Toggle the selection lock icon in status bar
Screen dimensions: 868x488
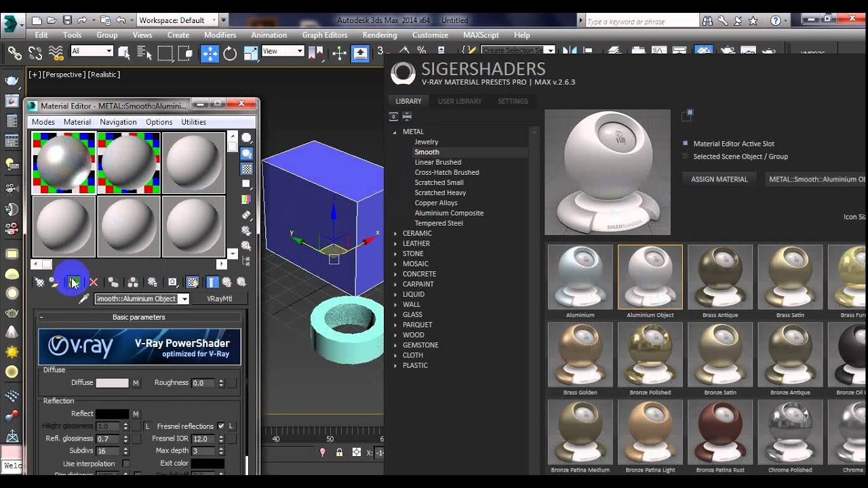point(339,452)
